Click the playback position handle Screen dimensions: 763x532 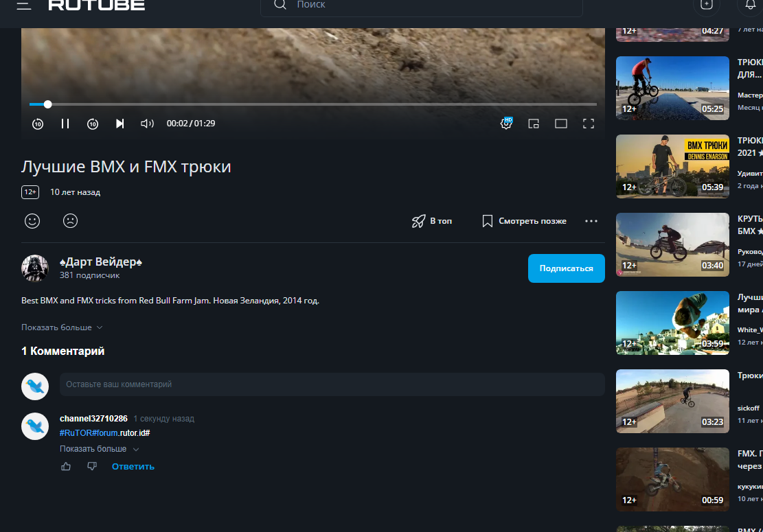point(47,104)
